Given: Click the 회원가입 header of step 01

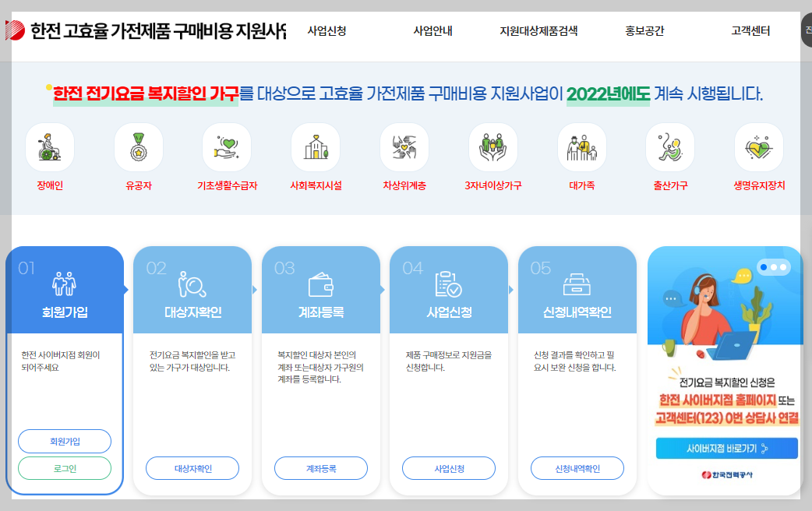Looking at the screenshot, I should coord(65,312).
